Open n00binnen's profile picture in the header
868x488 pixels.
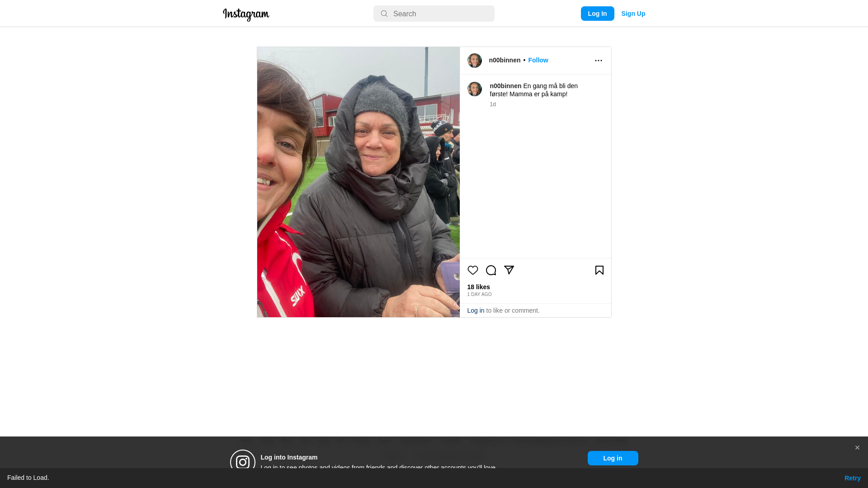click(475, 61)
